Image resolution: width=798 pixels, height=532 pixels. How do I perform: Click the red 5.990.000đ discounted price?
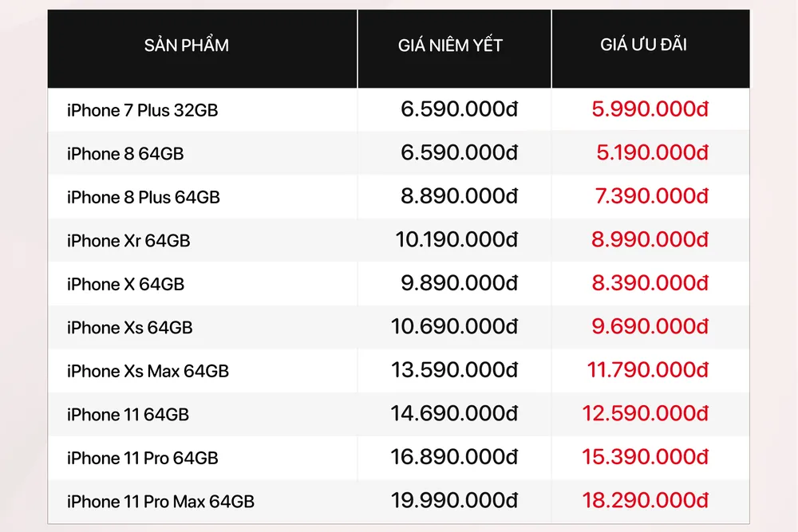[x=650, y=109]
